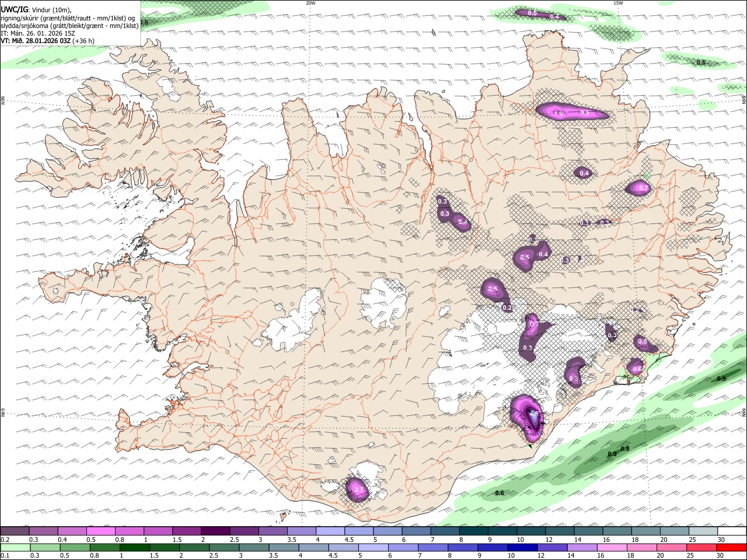747x560 pixels.
Task: Pick the top-row swatch between 18 and 20
Action: pos(645,531)
